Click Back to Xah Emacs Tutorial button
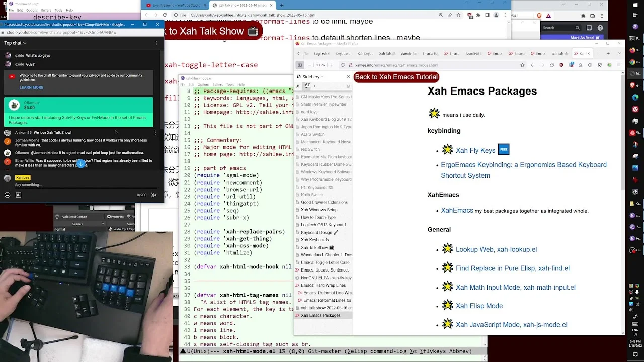644x362 pixels. 396,77
